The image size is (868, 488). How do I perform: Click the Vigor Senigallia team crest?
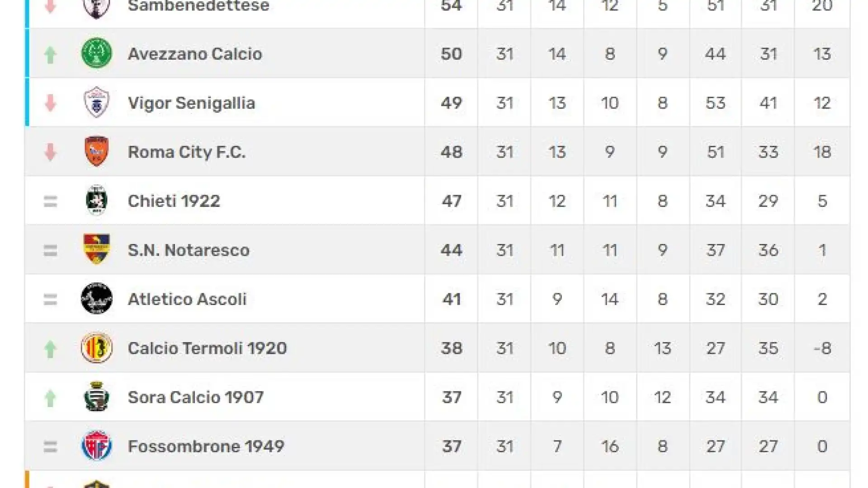pos(96,103)
